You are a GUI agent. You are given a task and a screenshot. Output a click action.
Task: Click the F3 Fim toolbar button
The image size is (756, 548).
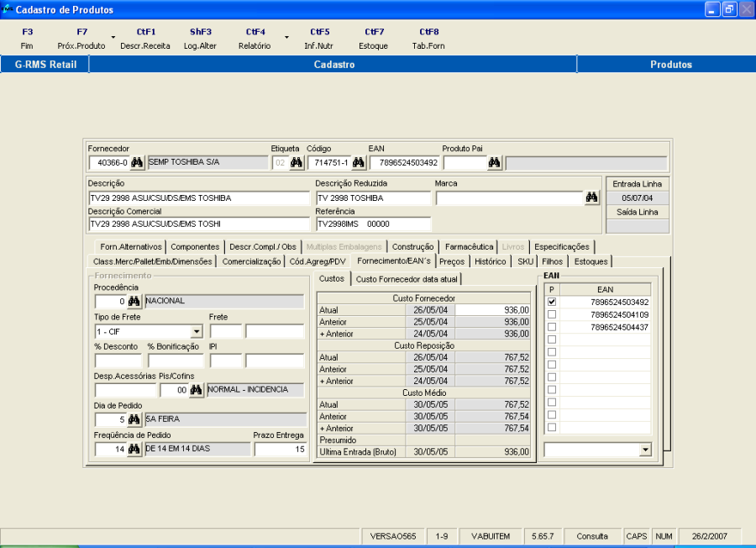27,39
